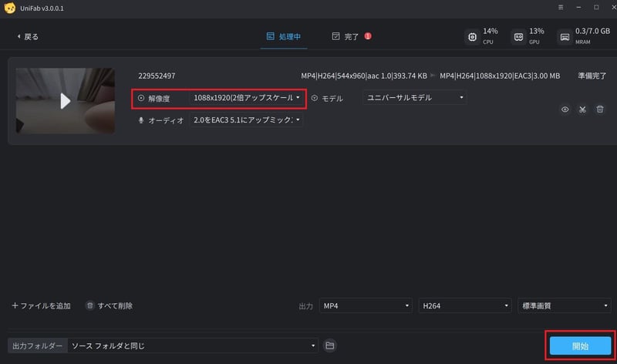Viewport: 617px width, 364px height.
Task: Click the UniFab app logo icon
Action: (10, 8)
